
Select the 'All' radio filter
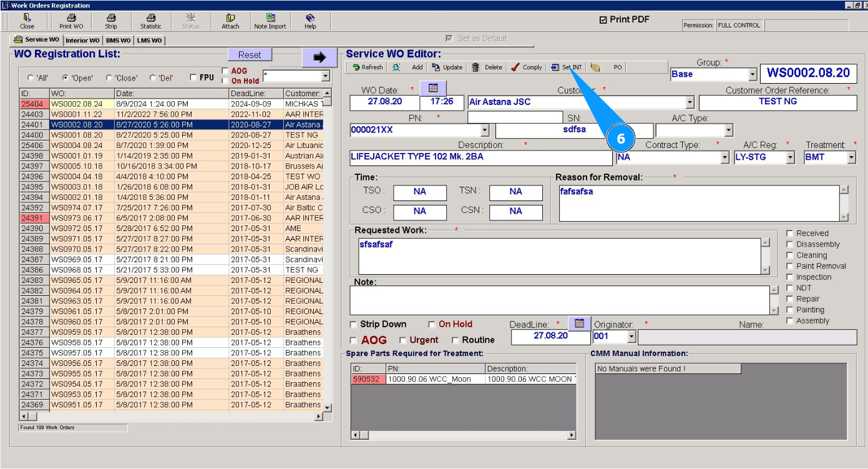(31, 78)
